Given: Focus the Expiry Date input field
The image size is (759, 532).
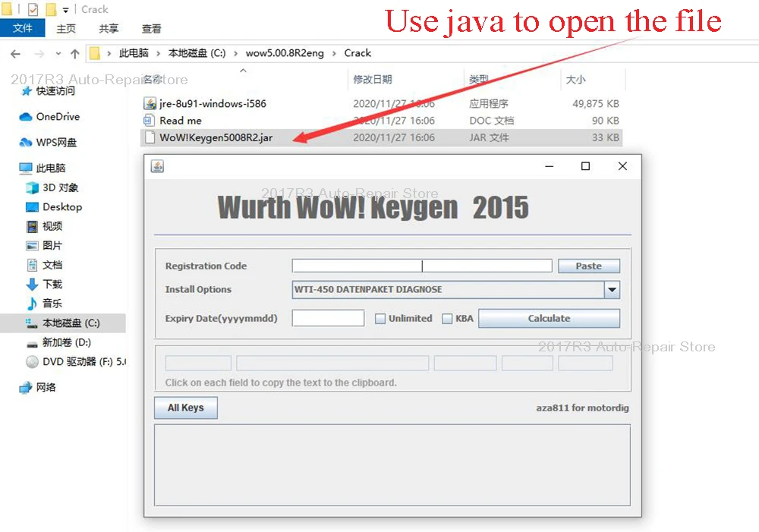Looking at the screenshot, I should [x=328, y=318].
